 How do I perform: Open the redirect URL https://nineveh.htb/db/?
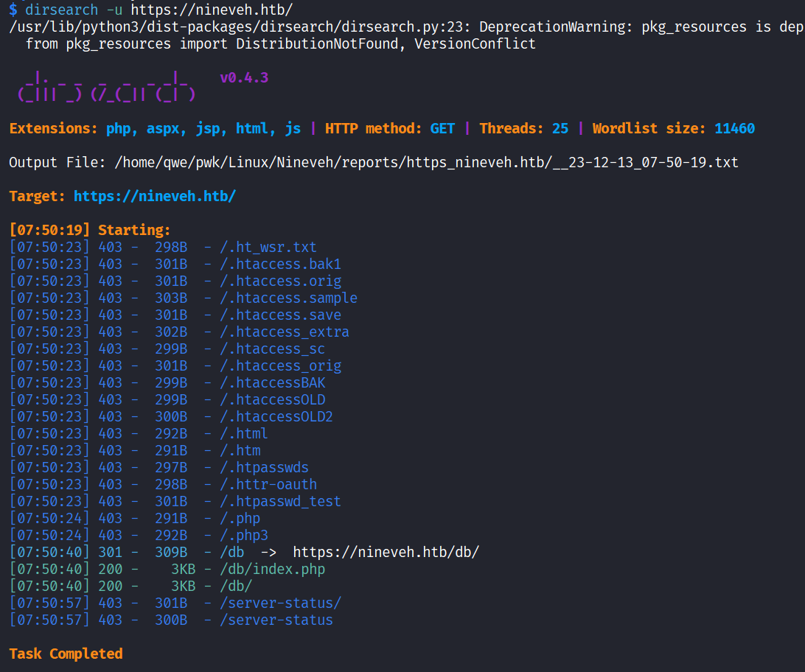point(386,552)
